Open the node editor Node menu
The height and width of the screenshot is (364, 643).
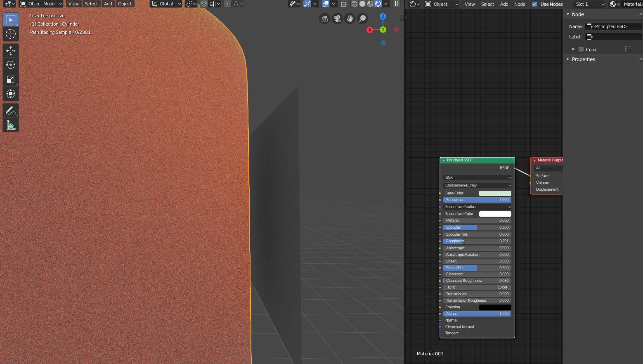point(520,4)
